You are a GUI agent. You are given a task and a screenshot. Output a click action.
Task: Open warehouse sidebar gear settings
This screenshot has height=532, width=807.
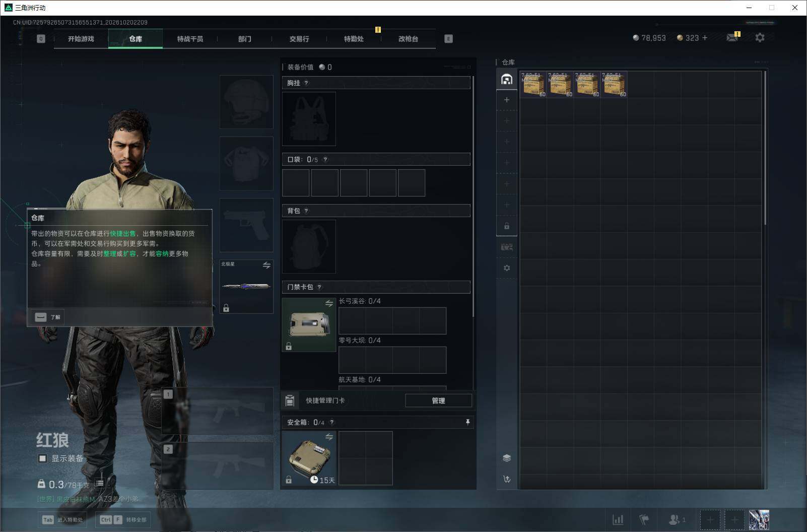[507, 268]
